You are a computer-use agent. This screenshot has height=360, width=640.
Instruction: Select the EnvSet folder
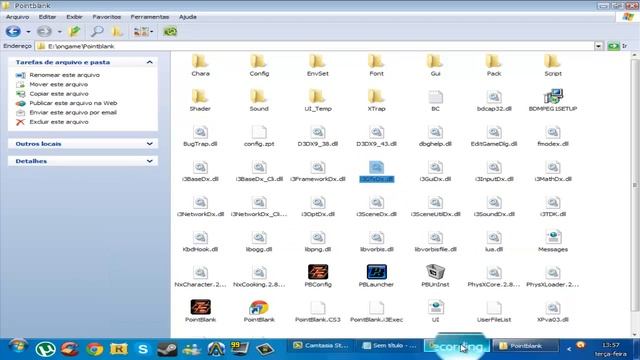pyautogui.click(x=318, y=66)
